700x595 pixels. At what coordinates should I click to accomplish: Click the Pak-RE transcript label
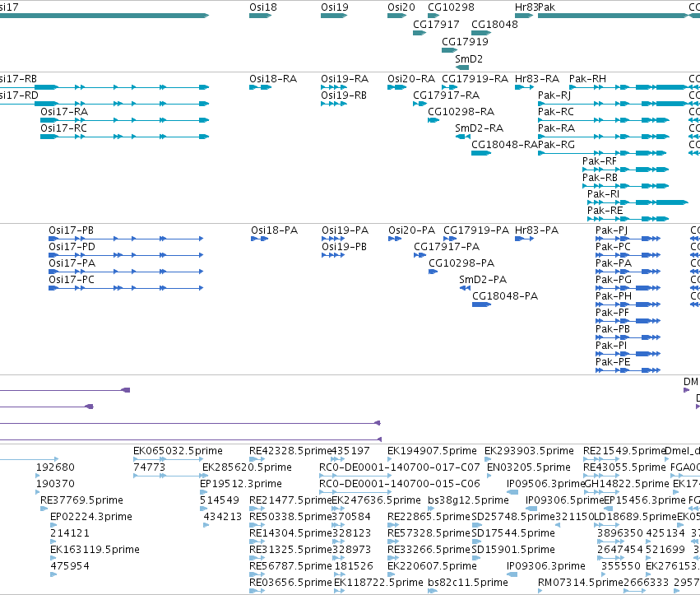605,212
